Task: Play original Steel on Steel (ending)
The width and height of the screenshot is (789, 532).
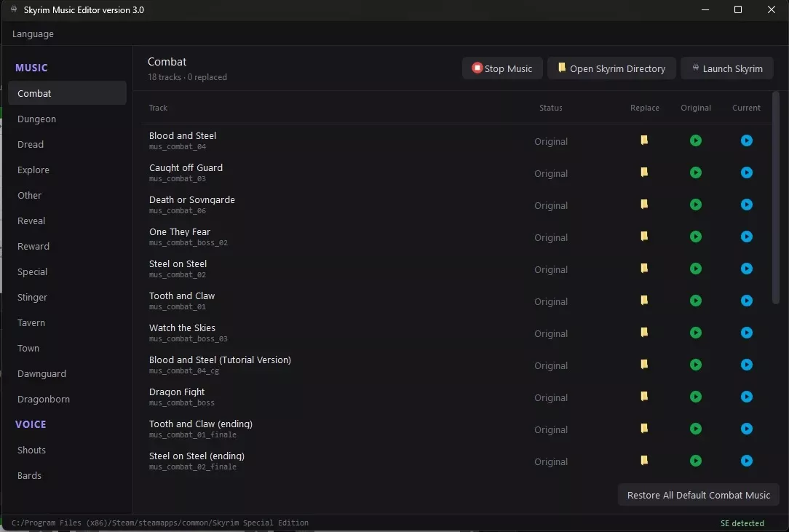Action: point(695,461)
